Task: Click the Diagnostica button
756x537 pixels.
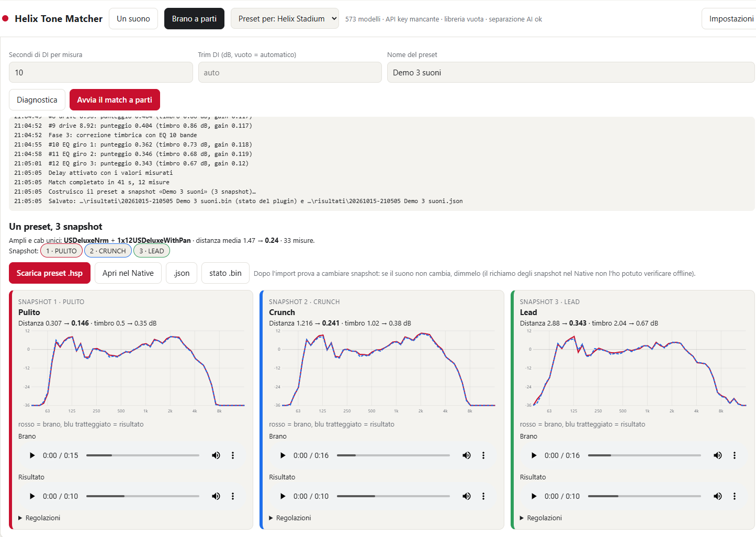Action: 37,99
